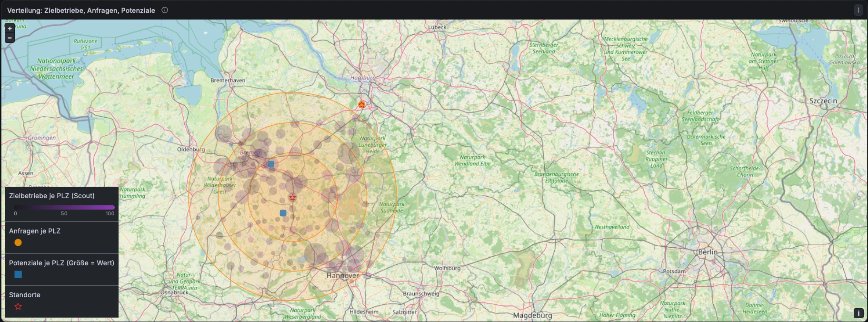Image resolution: width=868 pixels, height=322 pixels.
Task: Click the Magdeburg label on map
Action: (532, 315)
